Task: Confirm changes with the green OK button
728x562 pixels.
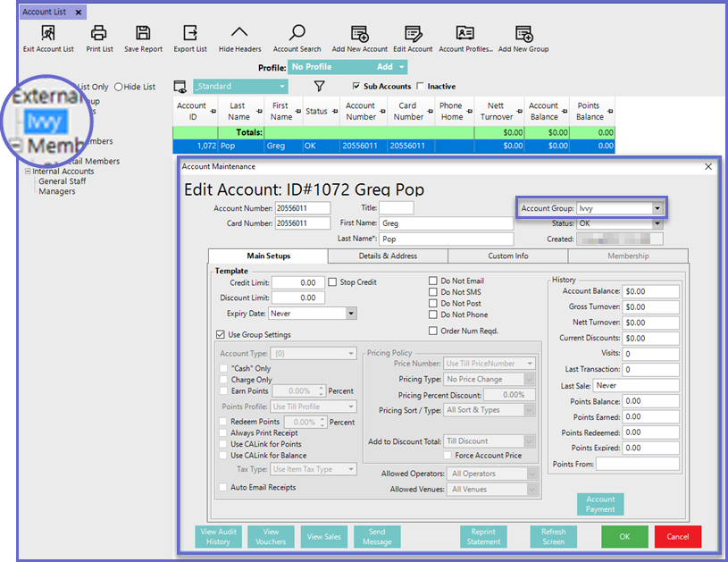Action: tap(624, 537)
